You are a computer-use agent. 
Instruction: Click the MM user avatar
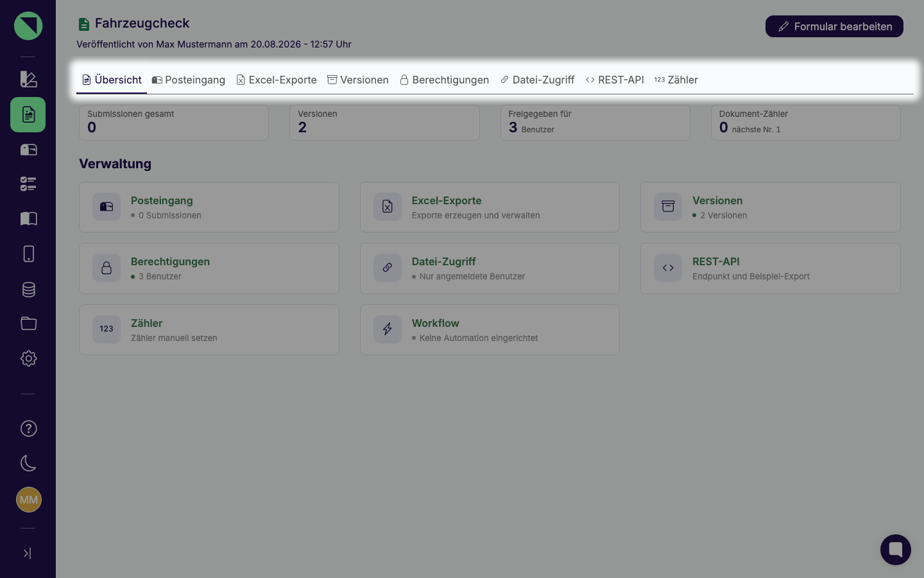tap(28, 500)
